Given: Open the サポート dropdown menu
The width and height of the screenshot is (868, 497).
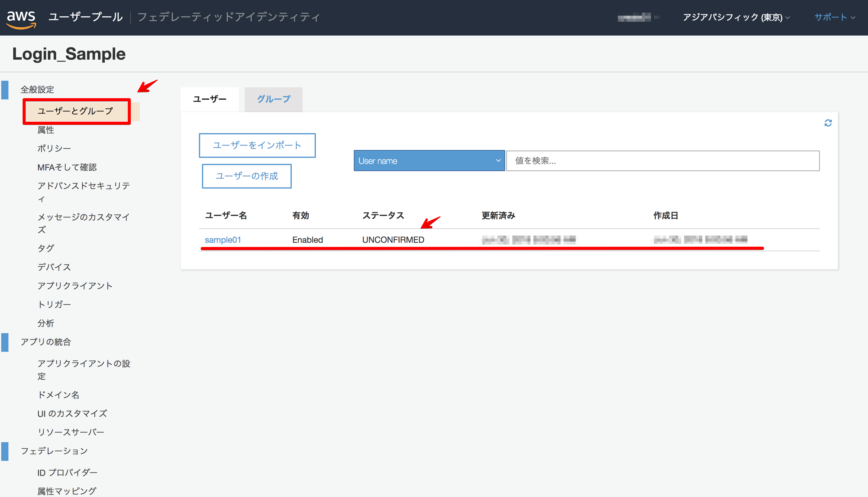Looking at the screenshot, I should click(x=835, y=17).
